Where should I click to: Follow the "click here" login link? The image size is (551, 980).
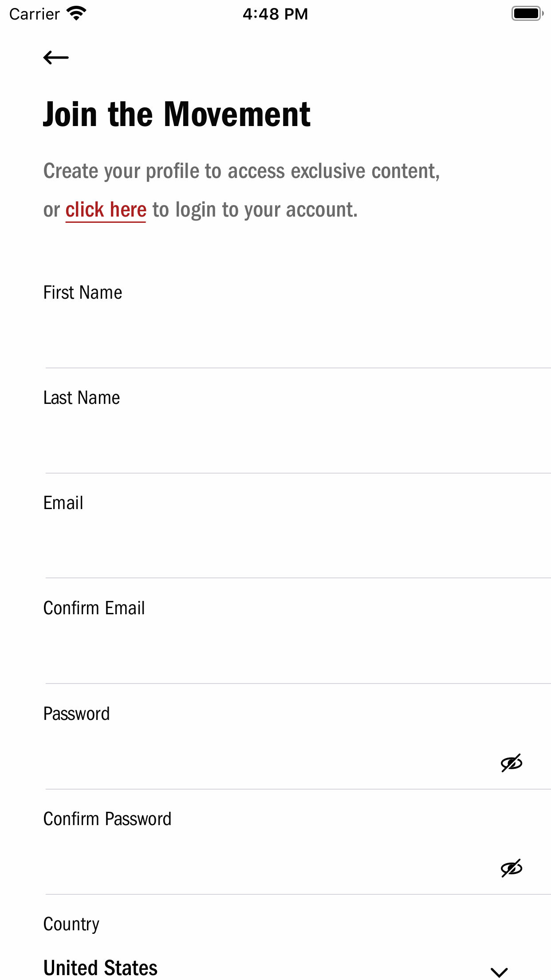[x=106, y=210]
